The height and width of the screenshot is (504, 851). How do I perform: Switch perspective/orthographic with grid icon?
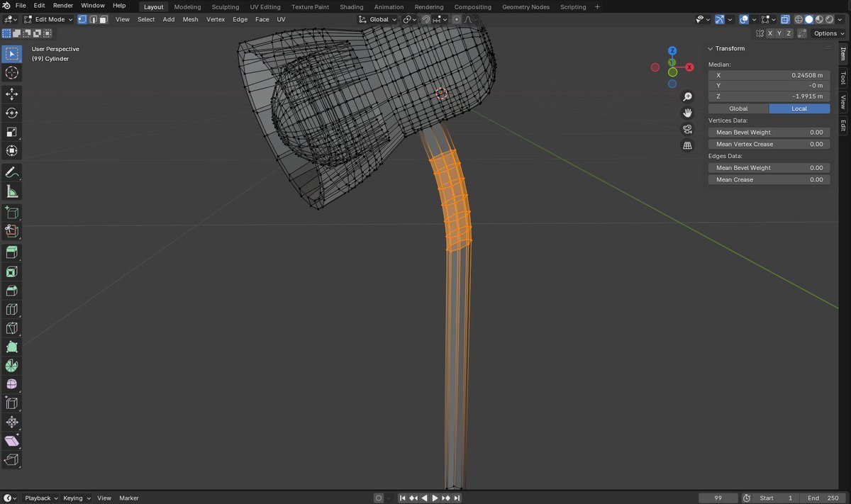click(x=687, y=145)
